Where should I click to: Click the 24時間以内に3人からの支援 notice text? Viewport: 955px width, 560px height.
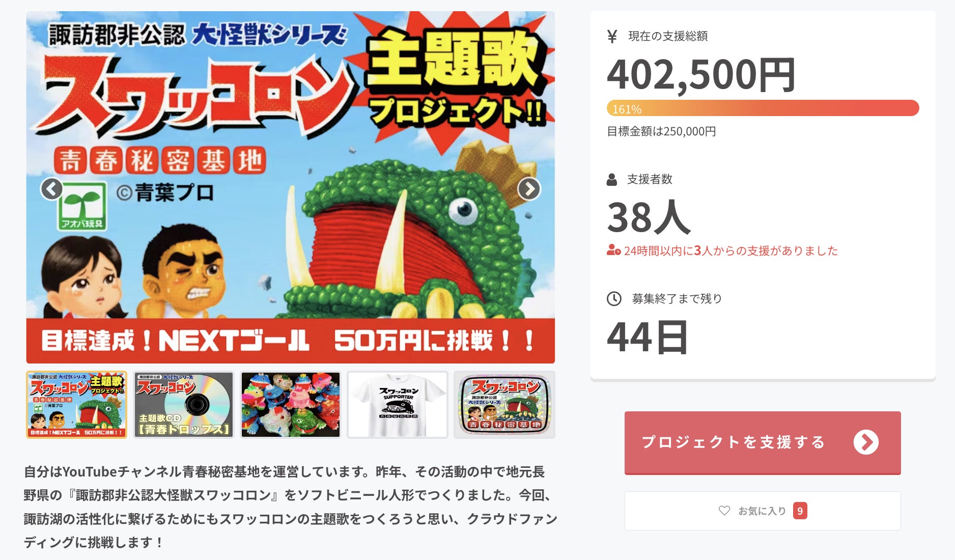[x=731, y=250]
